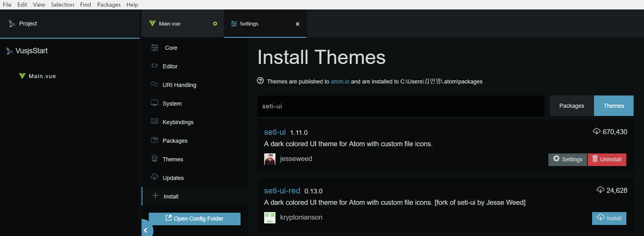Image resolution: width=644 pixels, height=236 pixels.
Task: Click the System monitor icon
Action: coord(154,103)
